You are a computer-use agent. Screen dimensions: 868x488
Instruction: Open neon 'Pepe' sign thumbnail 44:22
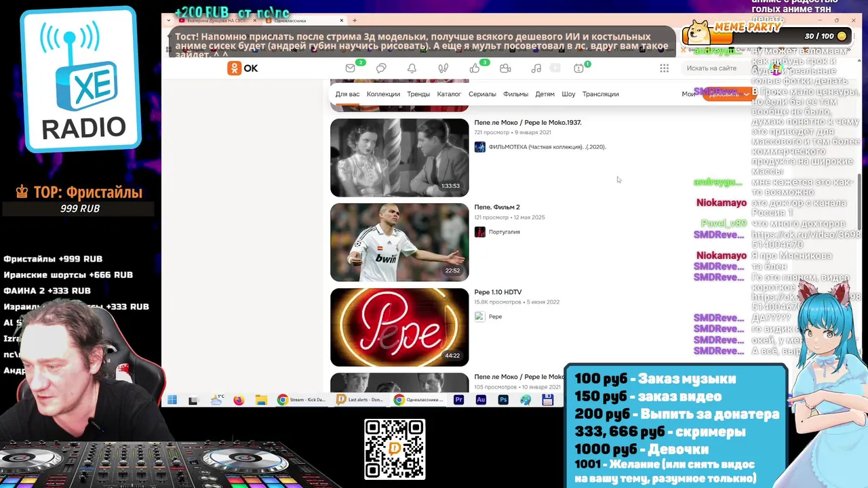tap(399, 327)
